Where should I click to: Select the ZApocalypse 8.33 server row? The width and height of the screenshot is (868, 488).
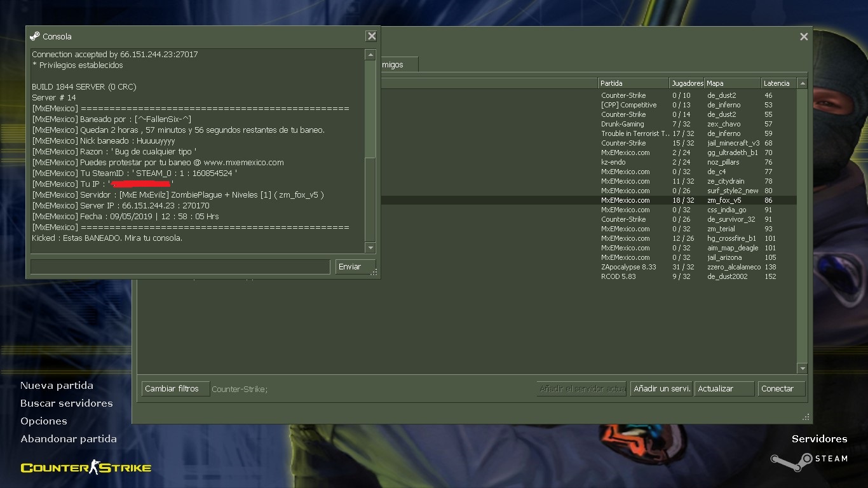(588, 267)
